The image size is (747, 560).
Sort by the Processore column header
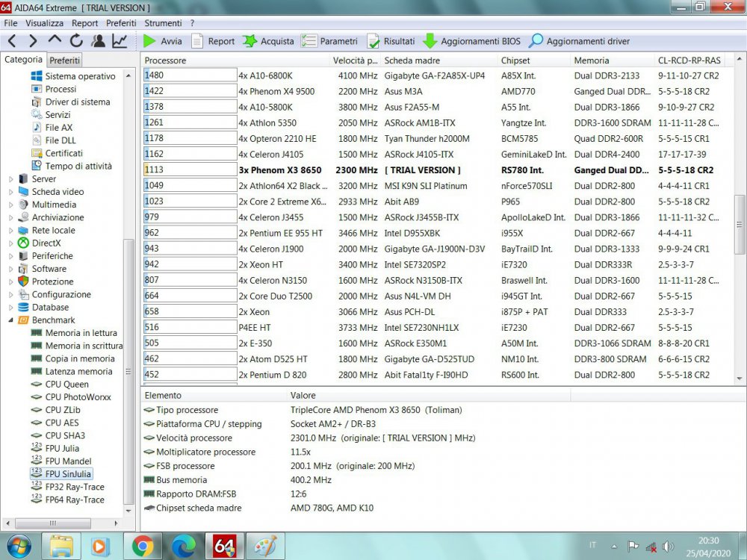[235, 60]
